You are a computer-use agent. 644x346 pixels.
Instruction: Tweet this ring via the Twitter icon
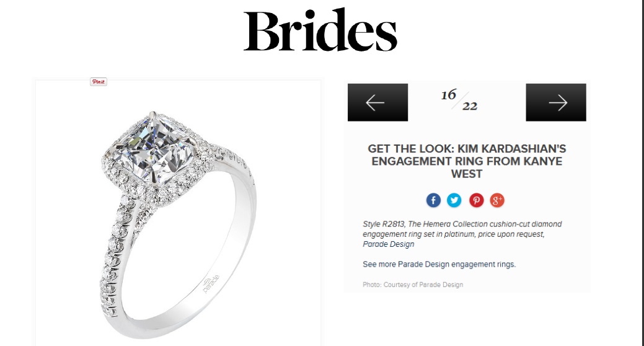[x=454, y=200]
